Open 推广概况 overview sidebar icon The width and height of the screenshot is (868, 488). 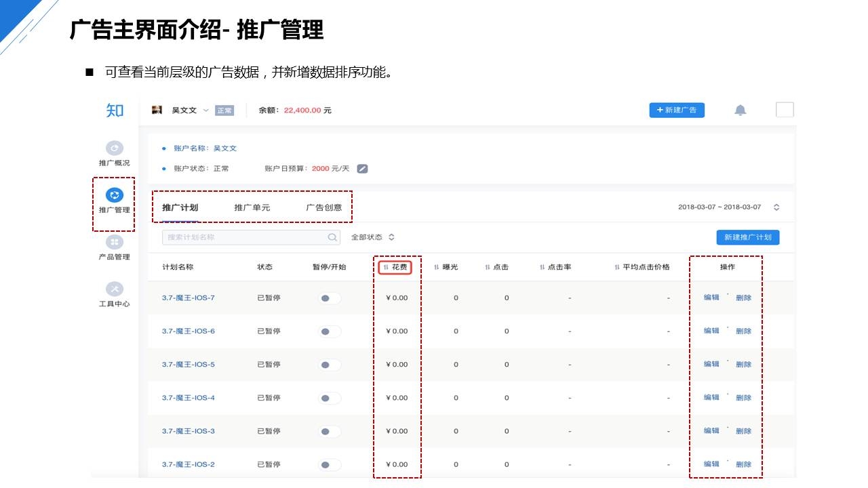point(115,148)
